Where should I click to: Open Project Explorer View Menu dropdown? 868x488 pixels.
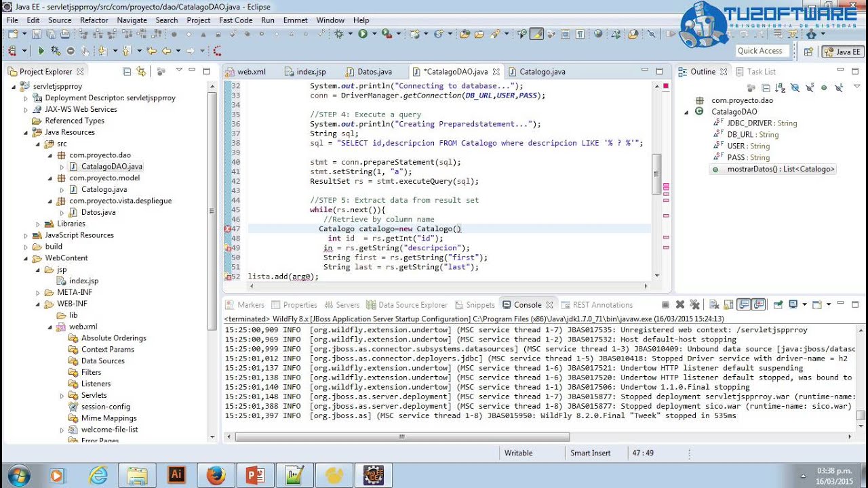point(179,70)
